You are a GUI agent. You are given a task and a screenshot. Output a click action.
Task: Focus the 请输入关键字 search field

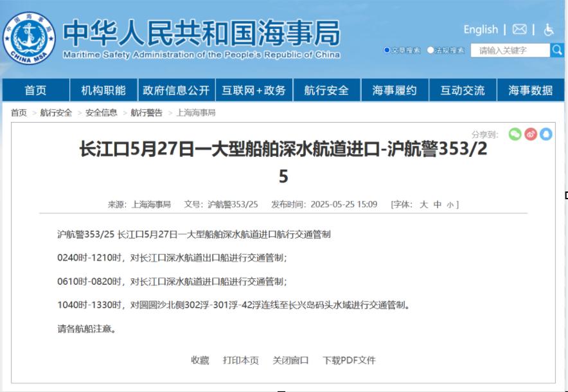click(510, 50)
